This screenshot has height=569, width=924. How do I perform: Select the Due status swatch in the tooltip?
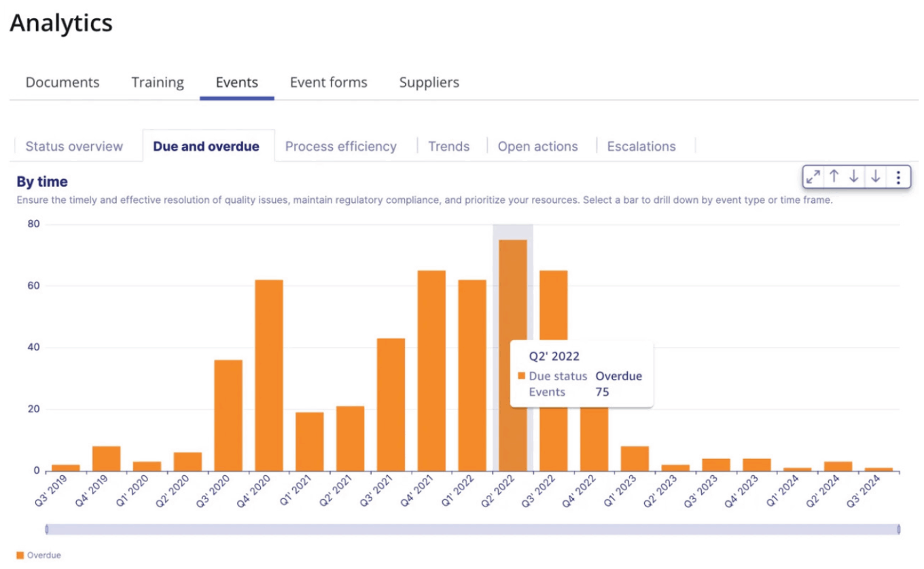point(522,376)
